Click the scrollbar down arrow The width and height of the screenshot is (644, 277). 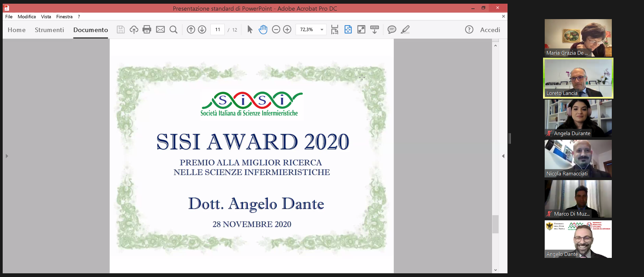coord(495,270)
